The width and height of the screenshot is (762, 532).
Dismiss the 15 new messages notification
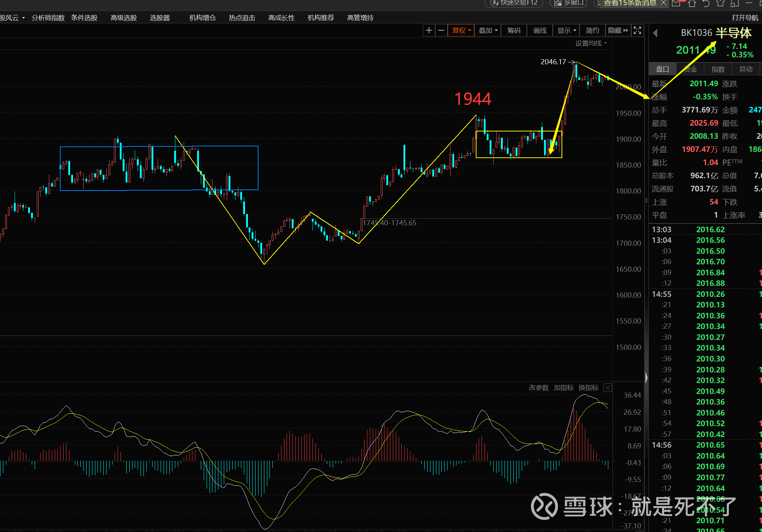pos(663,3)
